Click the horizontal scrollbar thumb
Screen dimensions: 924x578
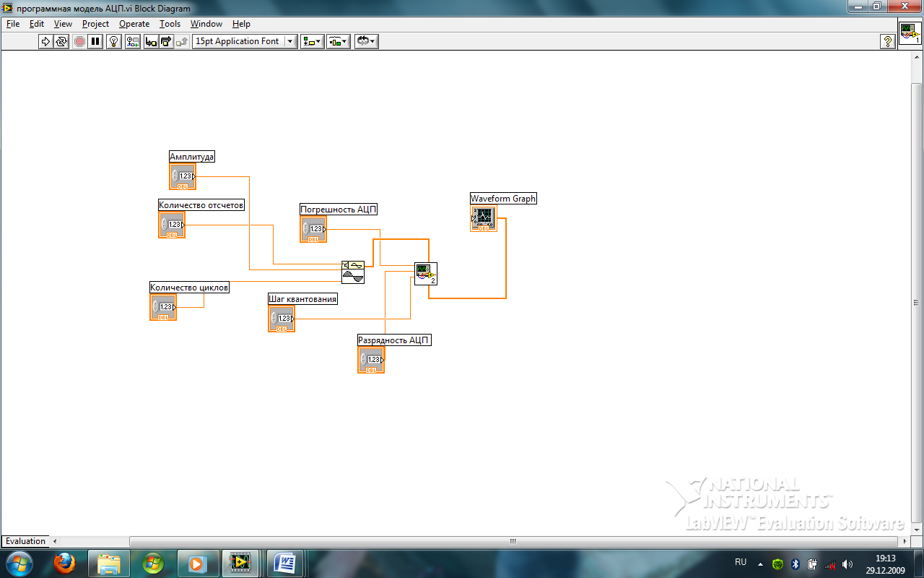(x=513, y=541)
